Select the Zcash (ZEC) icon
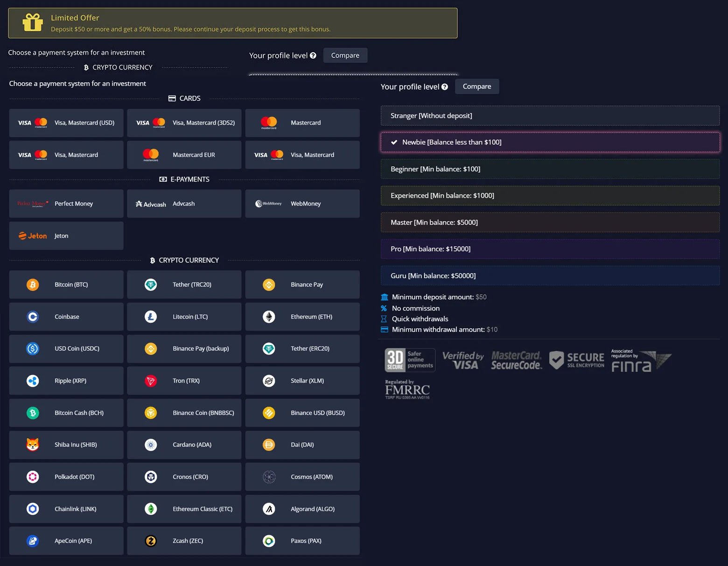Viewport: 728px width, 566px height. click(x=151, y=541)
